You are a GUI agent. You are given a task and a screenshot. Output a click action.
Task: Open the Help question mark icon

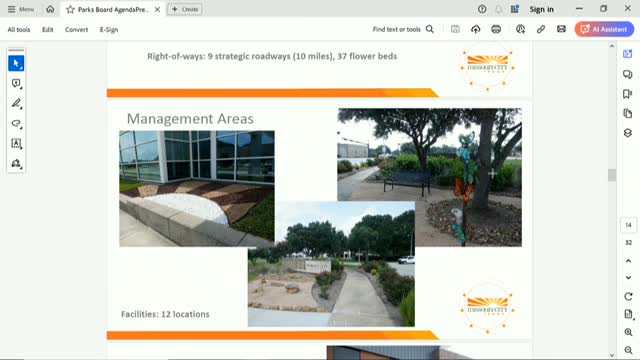(482, 9)
